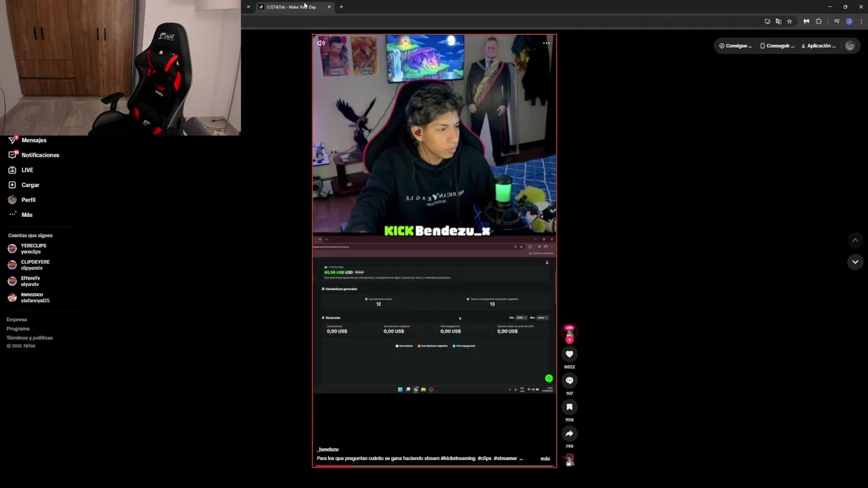
Task: Open the Extensions puzzle icon
Action: click(x=818, y=21)
